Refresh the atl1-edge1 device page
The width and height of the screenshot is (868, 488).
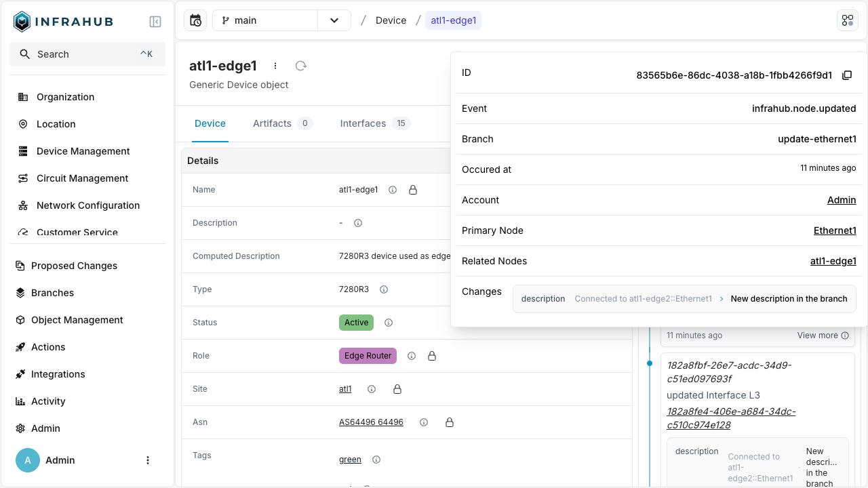click(300, 66)
